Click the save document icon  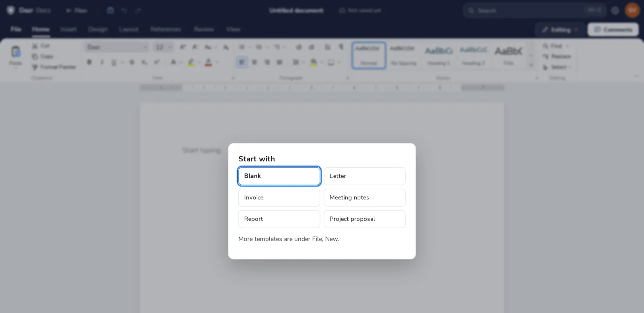point(110,10)
